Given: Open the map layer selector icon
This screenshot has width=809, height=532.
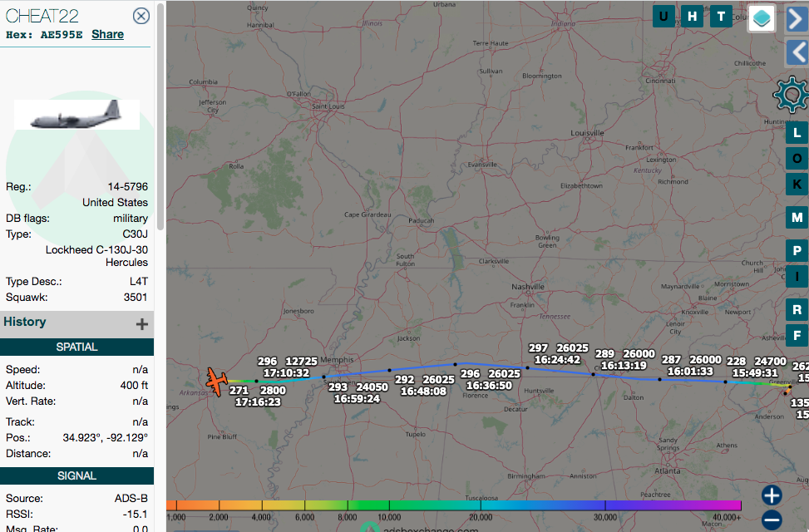Looking at the screenshot, I should coord(762,18).
